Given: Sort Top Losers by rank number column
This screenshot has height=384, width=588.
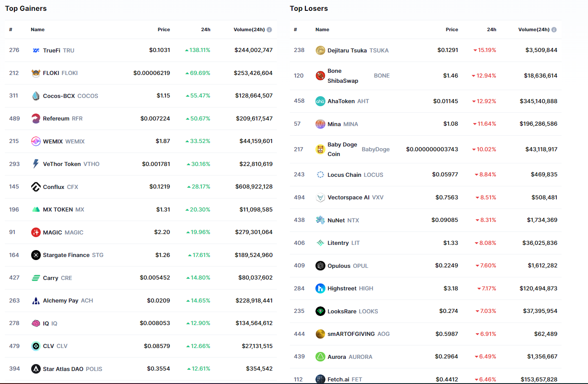Looking at the screenshot, I should [296, 30].
